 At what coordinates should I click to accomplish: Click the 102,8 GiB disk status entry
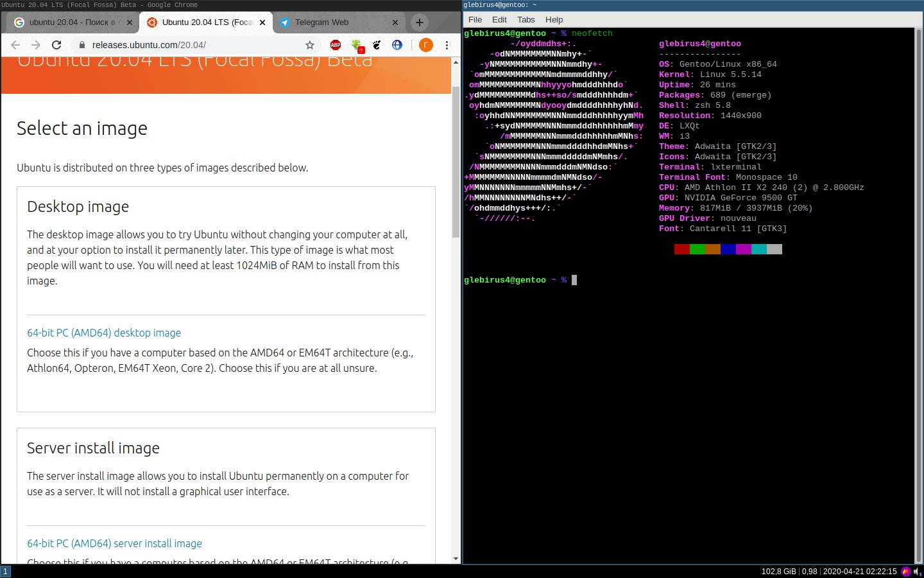779,572
